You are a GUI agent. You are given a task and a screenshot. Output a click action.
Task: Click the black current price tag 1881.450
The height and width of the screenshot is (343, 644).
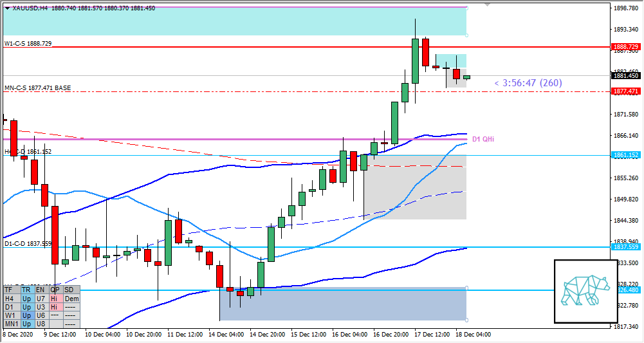(x=625, y=75)
